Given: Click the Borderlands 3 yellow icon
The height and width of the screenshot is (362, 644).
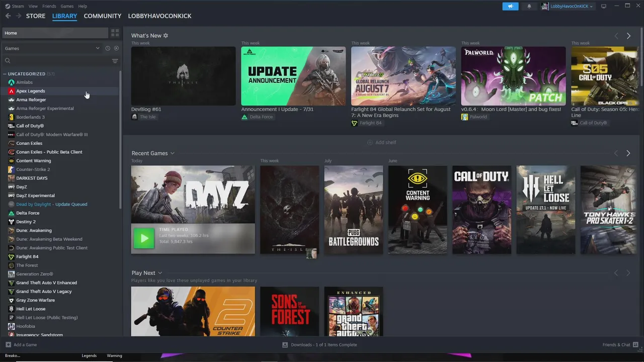Looking at the screenshot, I should point(11,117).
